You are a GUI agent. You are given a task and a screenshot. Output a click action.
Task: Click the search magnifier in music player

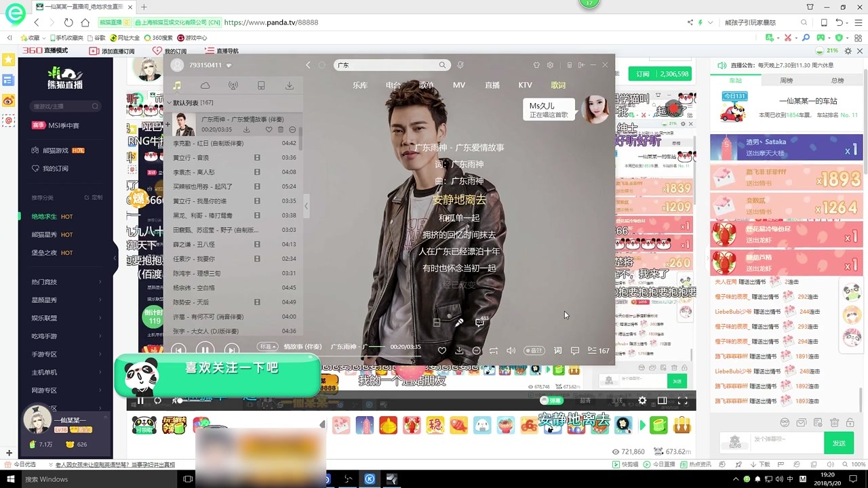(x=442, y=65)
